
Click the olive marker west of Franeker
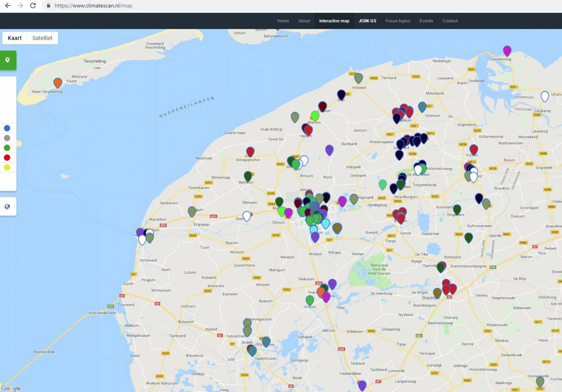tap(192, 211)
